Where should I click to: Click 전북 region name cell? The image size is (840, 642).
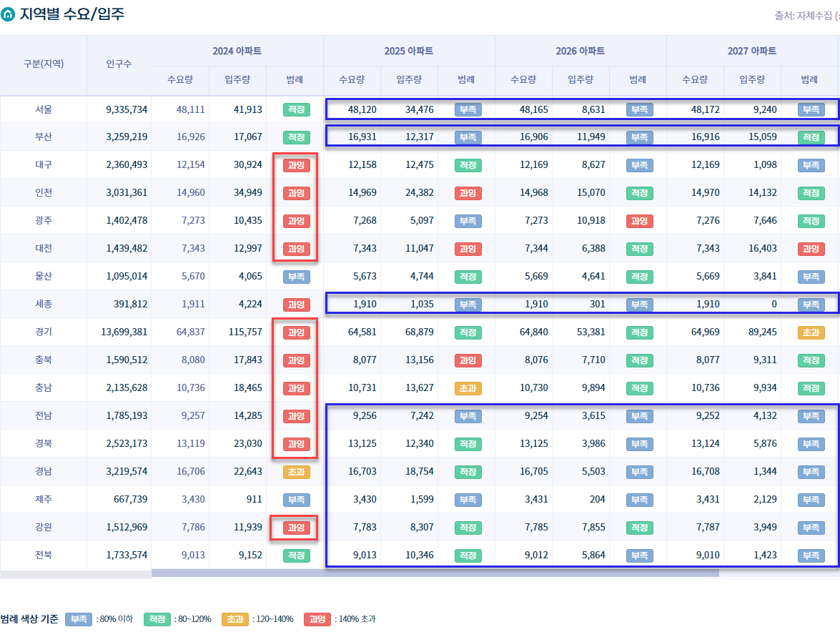[44, 555]
